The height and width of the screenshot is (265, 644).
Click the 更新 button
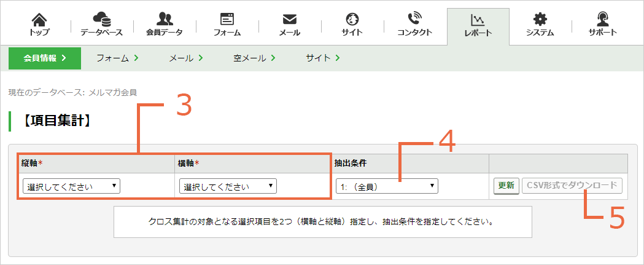pos(506,186)
